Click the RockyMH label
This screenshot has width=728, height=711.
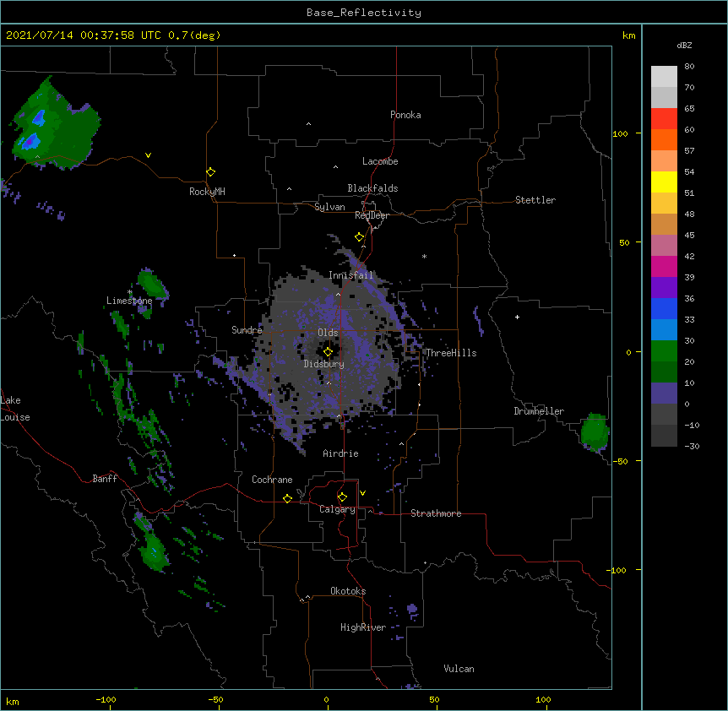point(207,192)
